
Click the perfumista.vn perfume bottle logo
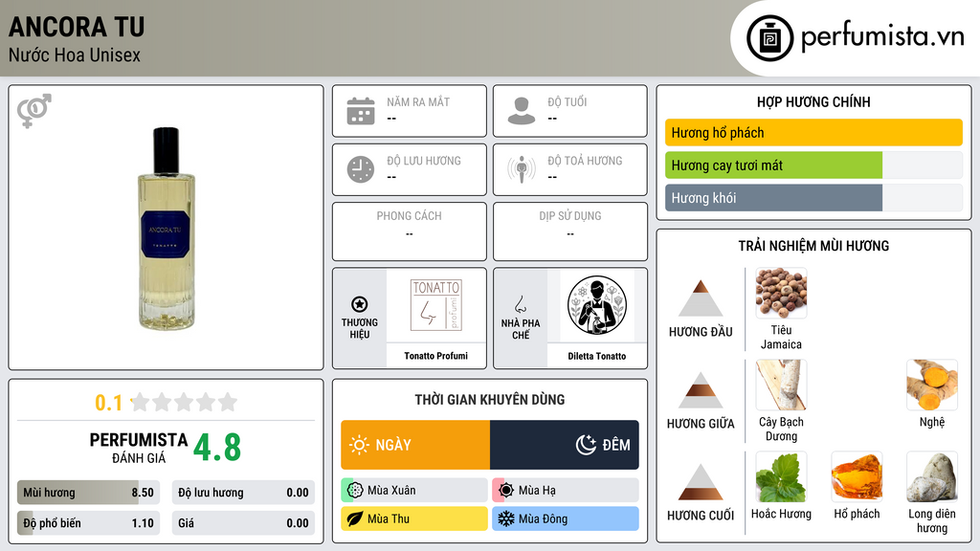click(x=769, y=38)
